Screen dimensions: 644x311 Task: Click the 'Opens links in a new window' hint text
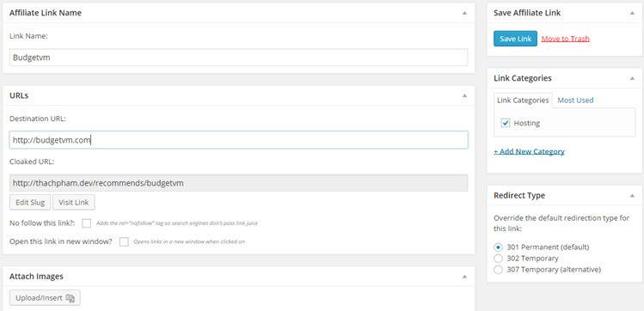pyautogui.click(x=189, y=242)
